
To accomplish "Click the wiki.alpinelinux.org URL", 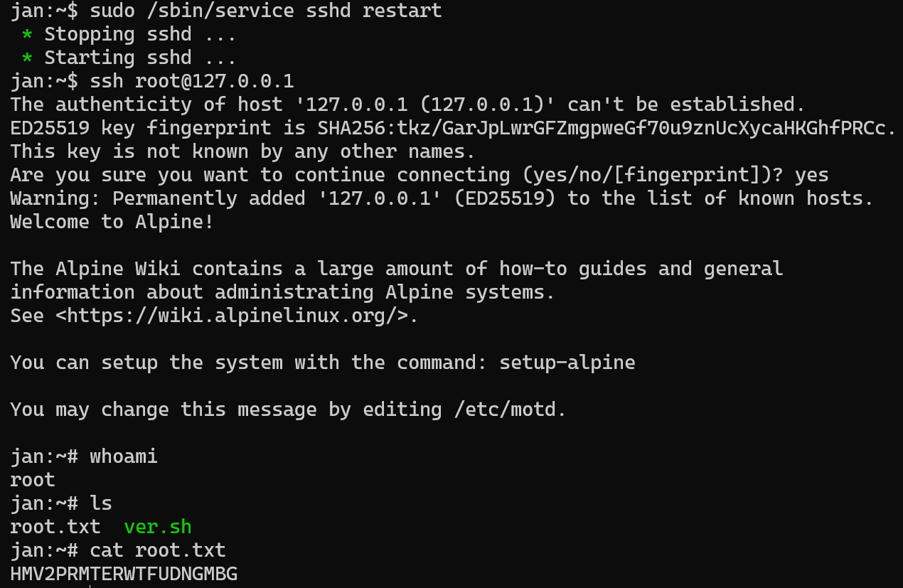I will [236, 316].
